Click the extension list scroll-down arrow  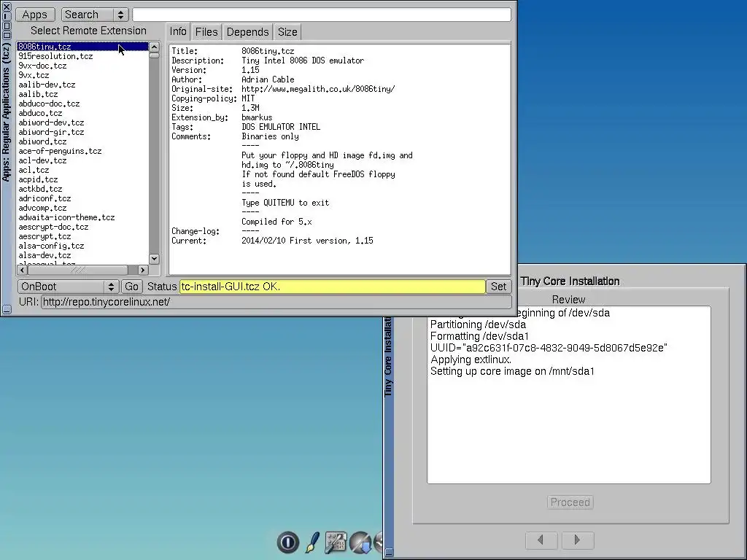[x=154, y=259]
